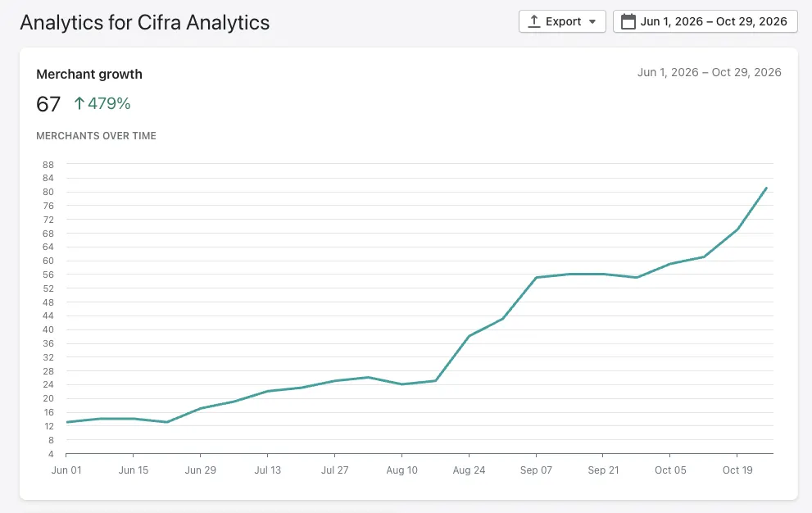This screenshot has width=812, height=513.
Task: Open the Jun 1 – Oct 29 date range picker
Action: pos(705,22)
